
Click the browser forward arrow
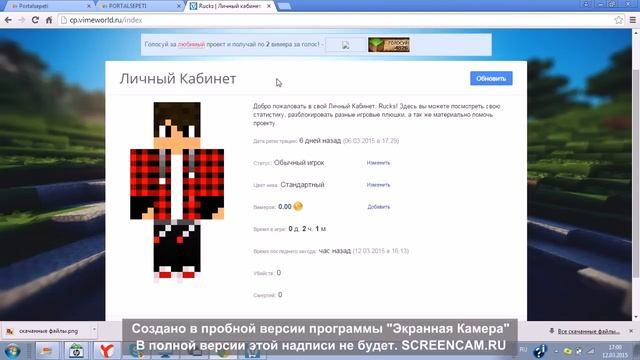(22, 20)
